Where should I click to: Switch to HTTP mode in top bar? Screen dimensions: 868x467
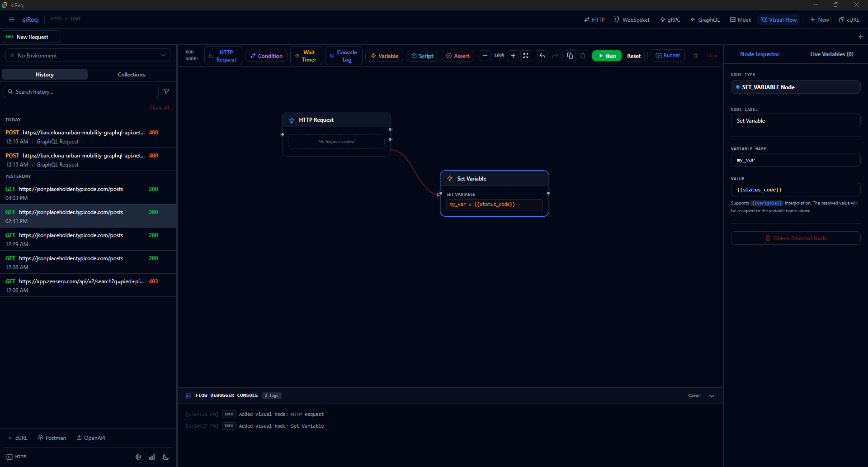coord(594,19)
